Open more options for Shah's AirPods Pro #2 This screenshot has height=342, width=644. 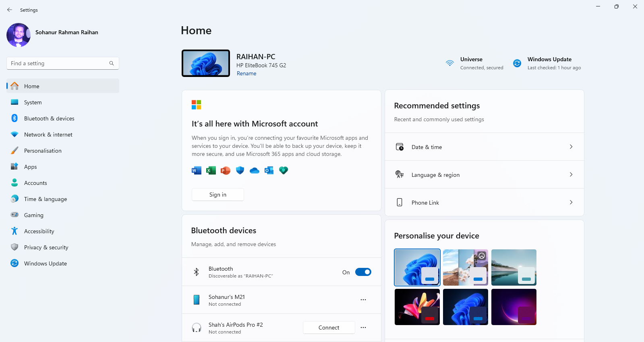(x=363, y=327)
